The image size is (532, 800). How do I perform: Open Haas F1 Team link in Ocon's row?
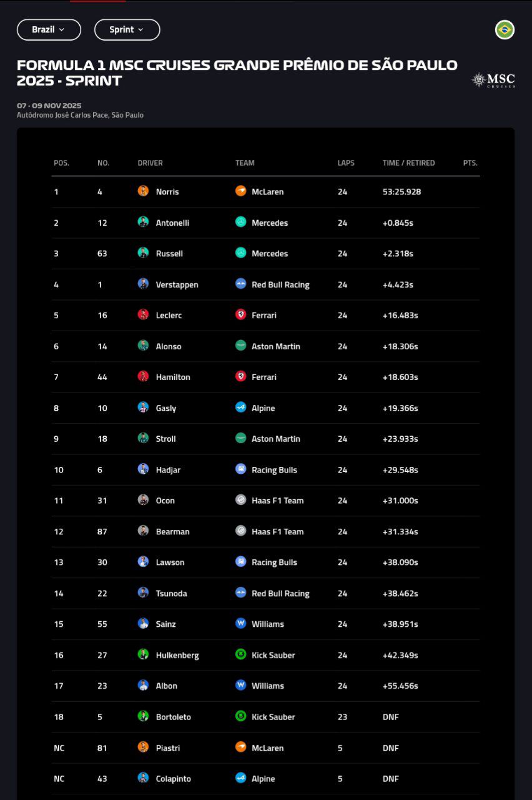(x=277, y=501)
